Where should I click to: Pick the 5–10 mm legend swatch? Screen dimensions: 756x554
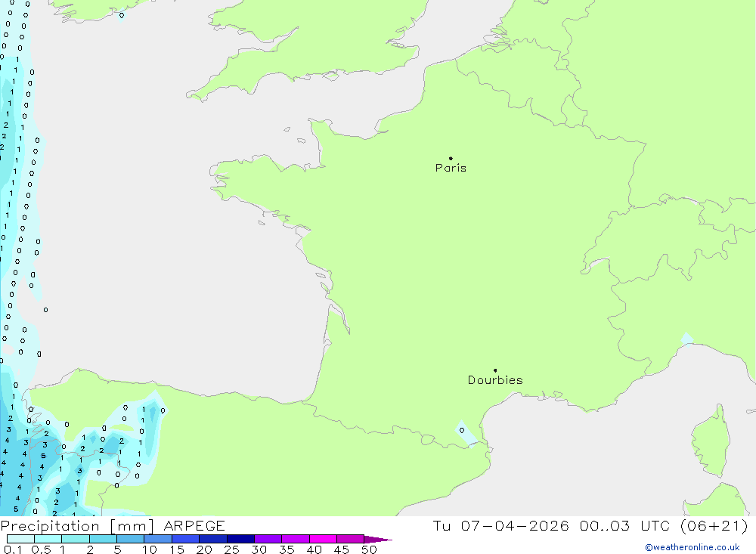pyautogui.click(x=131, y=539)
